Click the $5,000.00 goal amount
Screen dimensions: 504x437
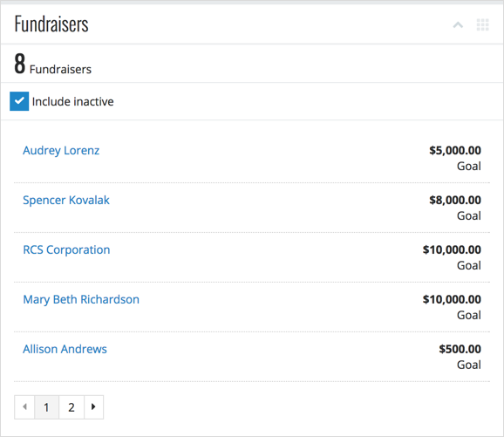pos(455,151)
